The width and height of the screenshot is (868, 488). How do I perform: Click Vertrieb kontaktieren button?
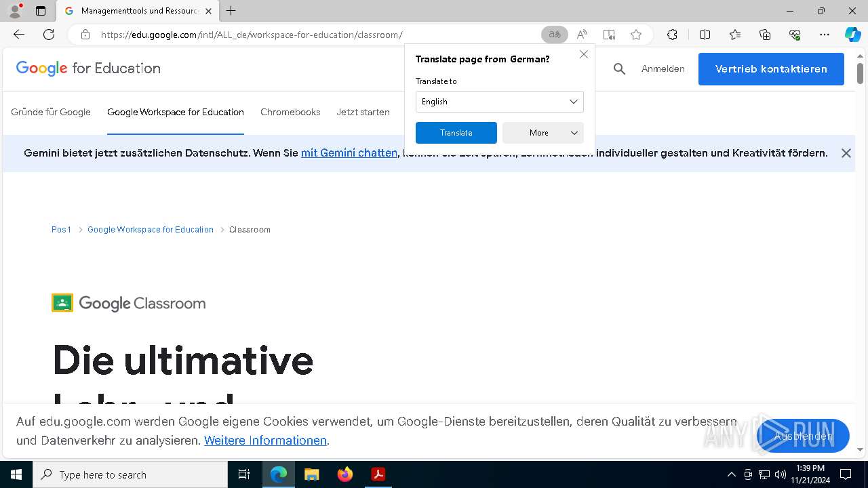point(771,69)
